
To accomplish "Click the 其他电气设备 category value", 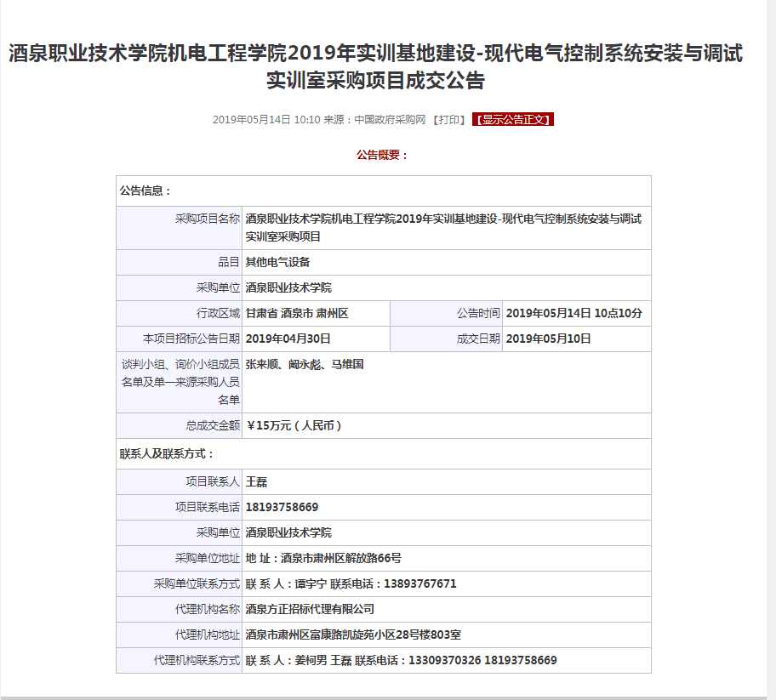I will [277, 262].
